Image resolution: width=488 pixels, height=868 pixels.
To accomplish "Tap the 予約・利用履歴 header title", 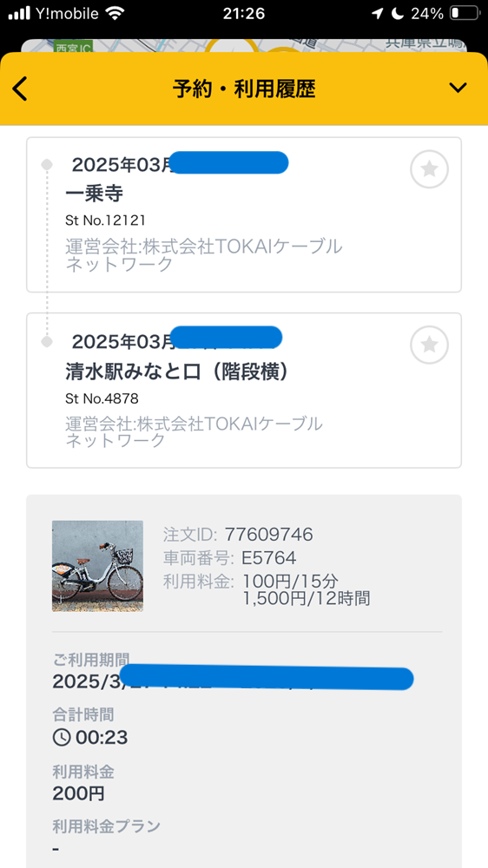I will coord(244,89).
